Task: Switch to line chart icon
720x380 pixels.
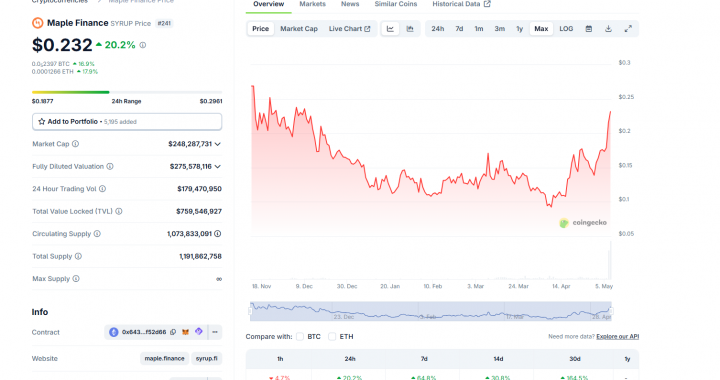Action: tap(390, 28)
